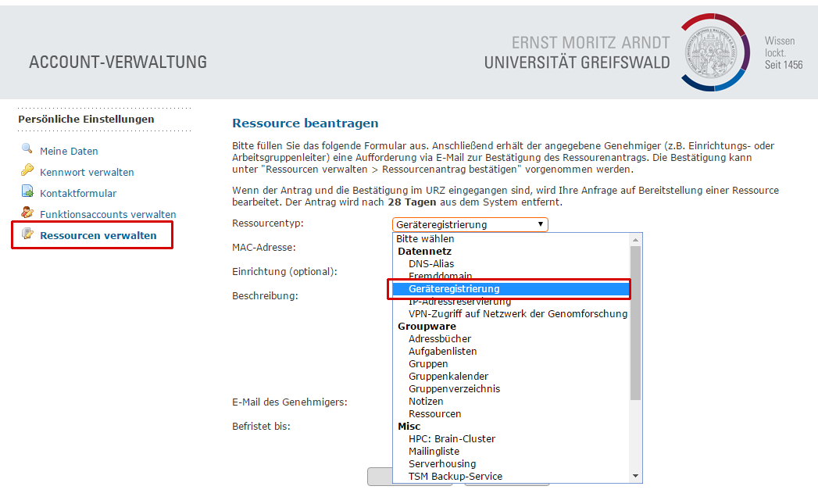Open the Ressourcentyp dropdown box
Viewport: 818px width, 504px height.
tap(470, 224)
